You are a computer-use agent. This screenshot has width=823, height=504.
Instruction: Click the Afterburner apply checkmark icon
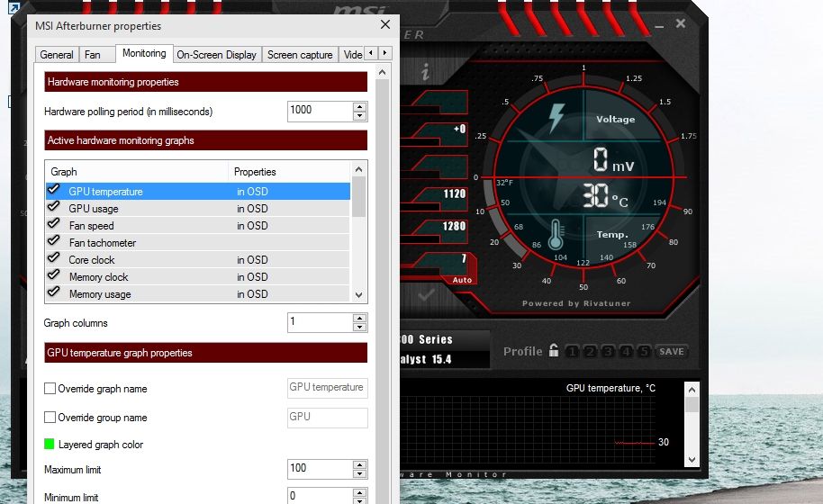tap(426, 295)
